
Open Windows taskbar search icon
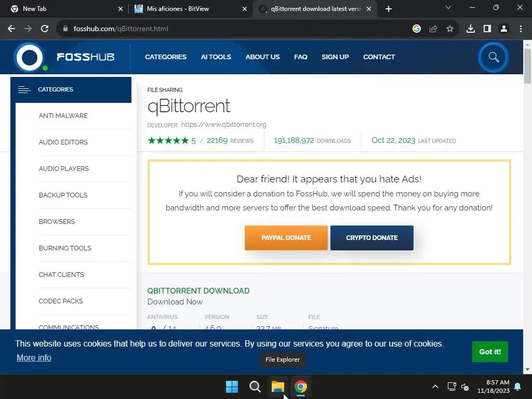(255, 387)
